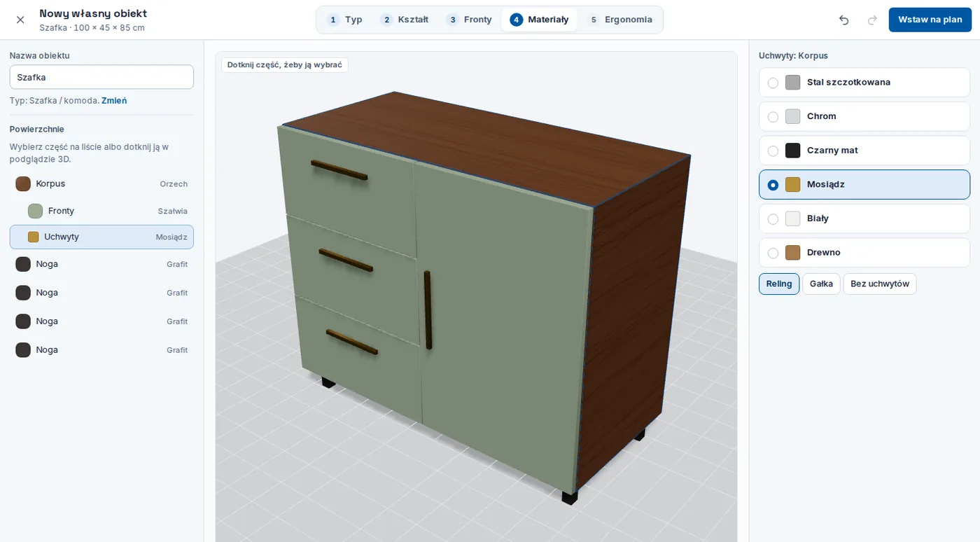Screen dimensions: 980x542
Task: Choose the Gałka handle style
Action: click(821, 284)
